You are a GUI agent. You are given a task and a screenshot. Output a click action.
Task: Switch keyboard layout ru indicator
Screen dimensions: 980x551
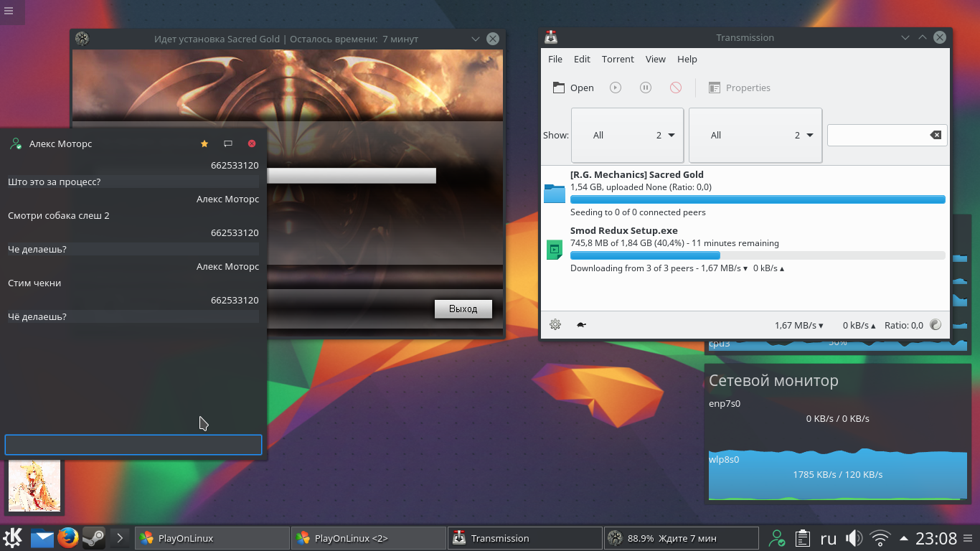point(829,538)
